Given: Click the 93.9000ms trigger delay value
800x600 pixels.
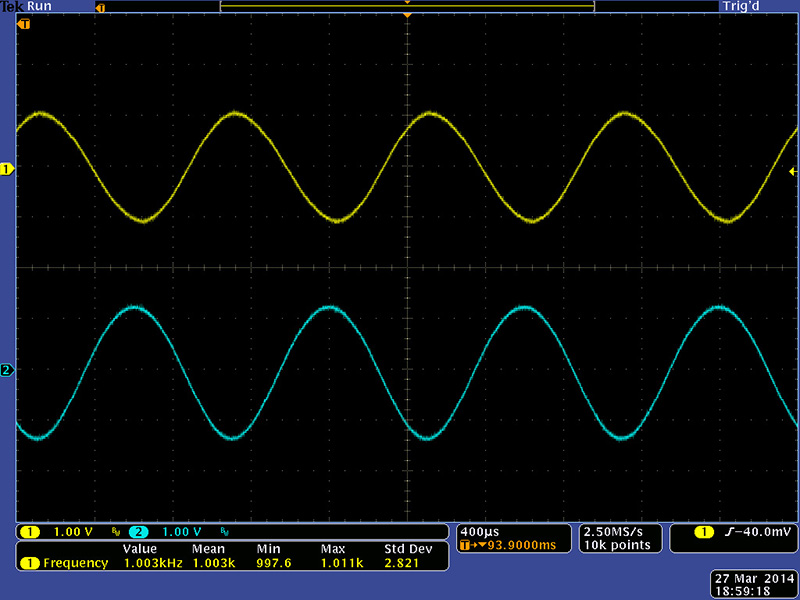Looking at the screenshot, I should coord(515,545).
